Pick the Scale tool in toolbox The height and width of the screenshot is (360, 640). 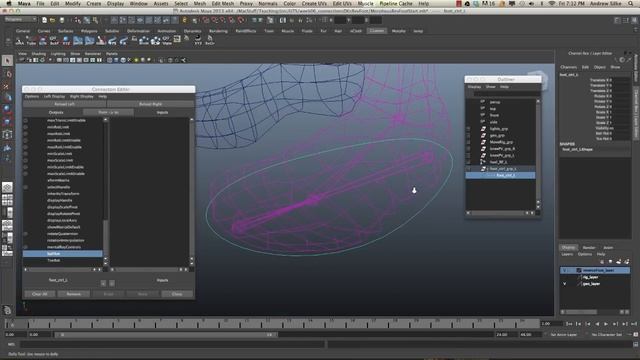(7, 121)
